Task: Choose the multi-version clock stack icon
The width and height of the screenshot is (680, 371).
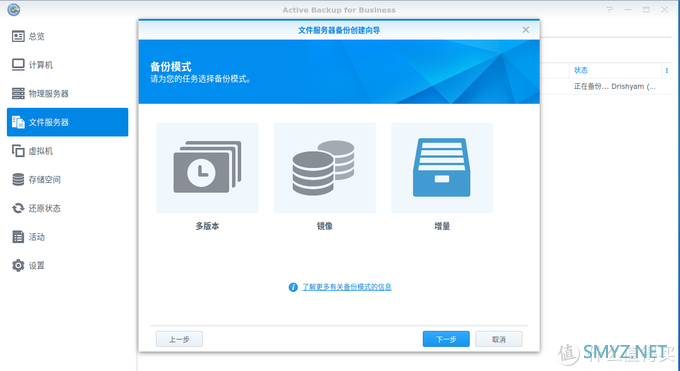Action: [207, 167]
